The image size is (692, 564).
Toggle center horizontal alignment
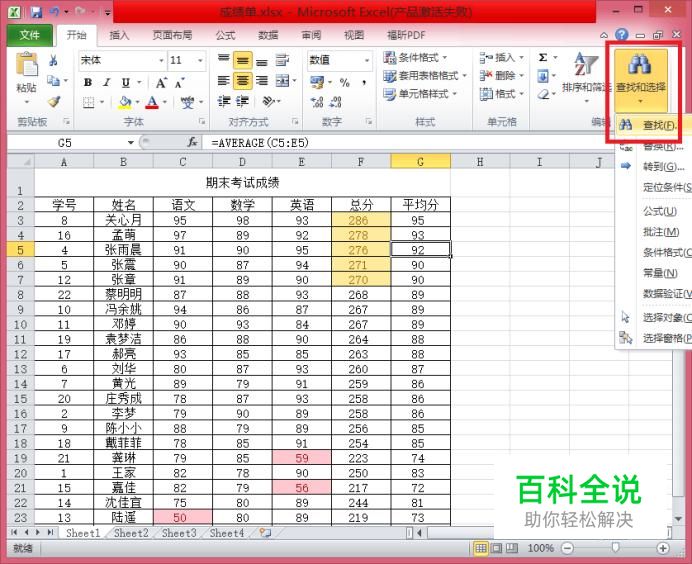242,81
